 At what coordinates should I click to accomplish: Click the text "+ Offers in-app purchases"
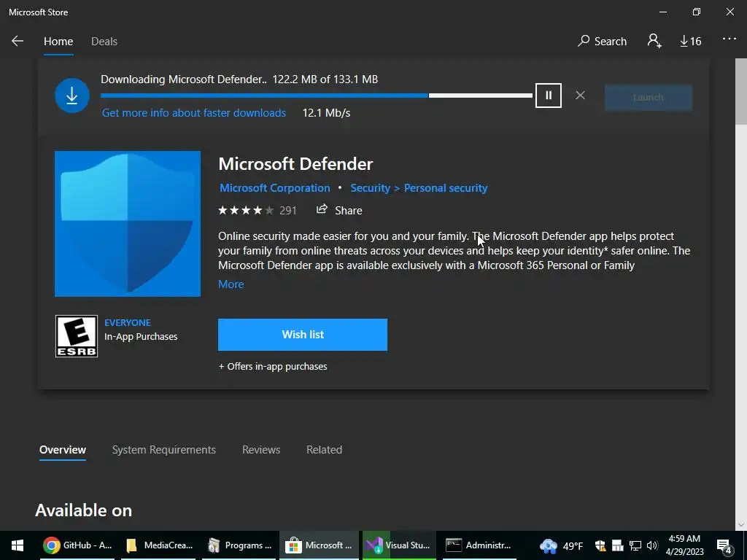click(x=273, y=367)
